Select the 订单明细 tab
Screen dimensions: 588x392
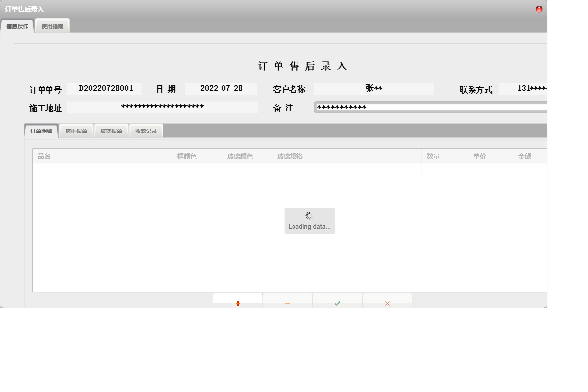point(41,130)
